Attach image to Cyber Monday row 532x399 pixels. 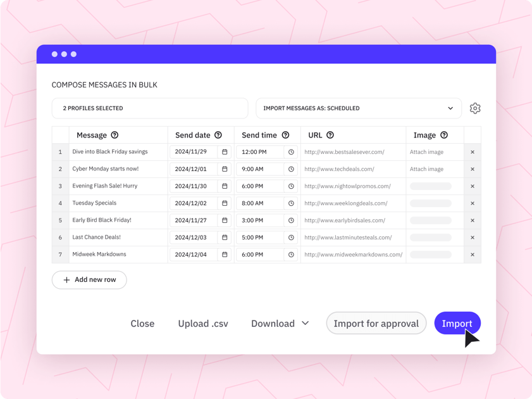pos(426,168)
